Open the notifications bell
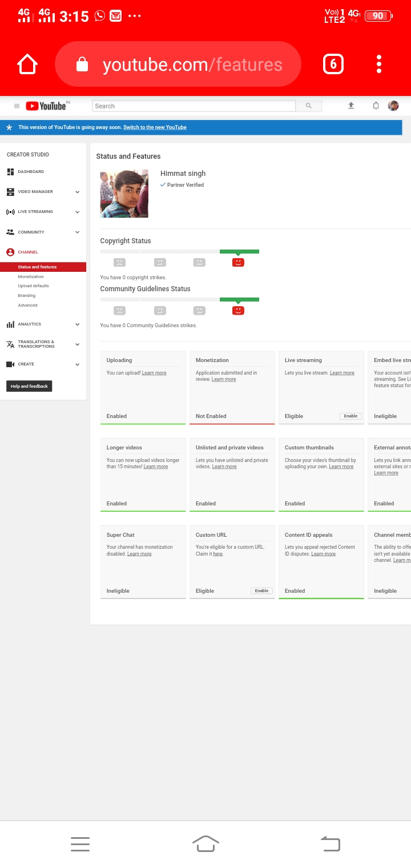Image resolution: width=411 pixels, height=868 pixels. point(376,106)
